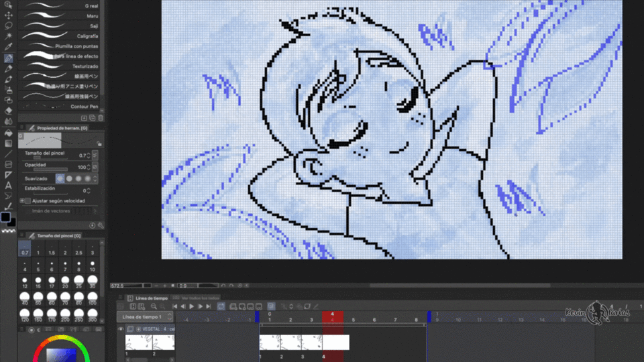Select the Move layer tool
Image resolution: width=644 pixels, height=362 pixels.
click(8, 15)
